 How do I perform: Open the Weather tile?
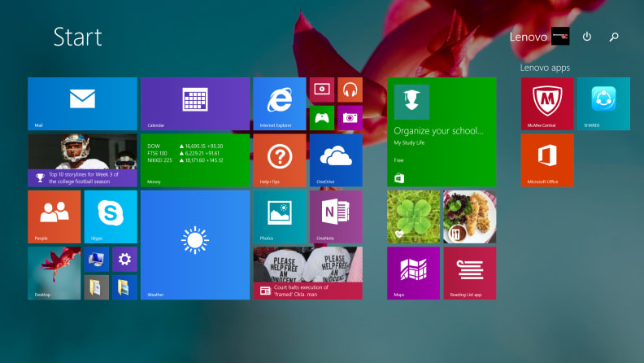[x=195, y=245]
